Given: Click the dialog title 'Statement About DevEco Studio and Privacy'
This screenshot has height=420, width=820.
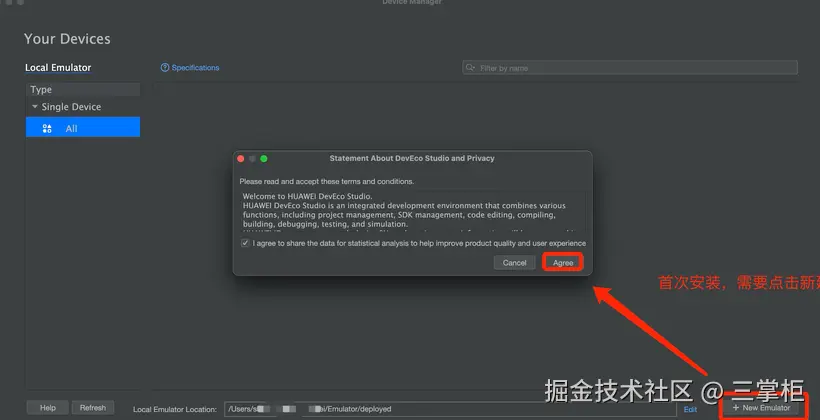Looking at the screenshot, I should pos(412,158).
